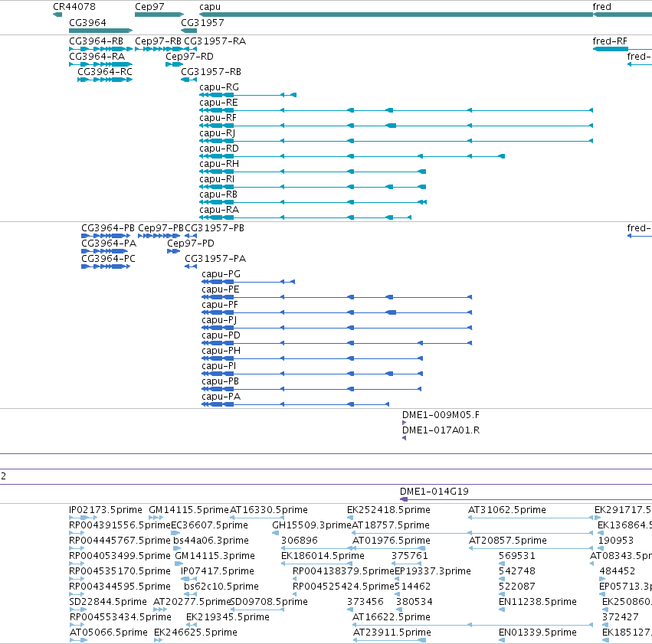The width and height of the screenshot is (652, 644).
Task: Click the DME1-009M05.F feature
Action: 405,423
